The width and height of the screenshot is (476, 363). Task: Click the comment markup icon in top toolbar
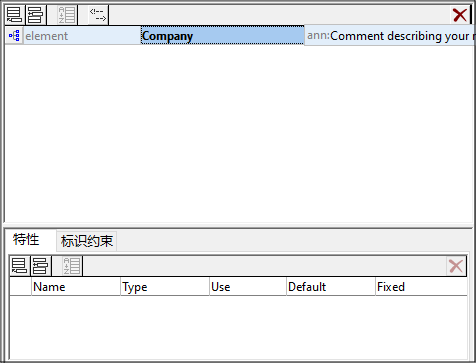coord(98,15)
